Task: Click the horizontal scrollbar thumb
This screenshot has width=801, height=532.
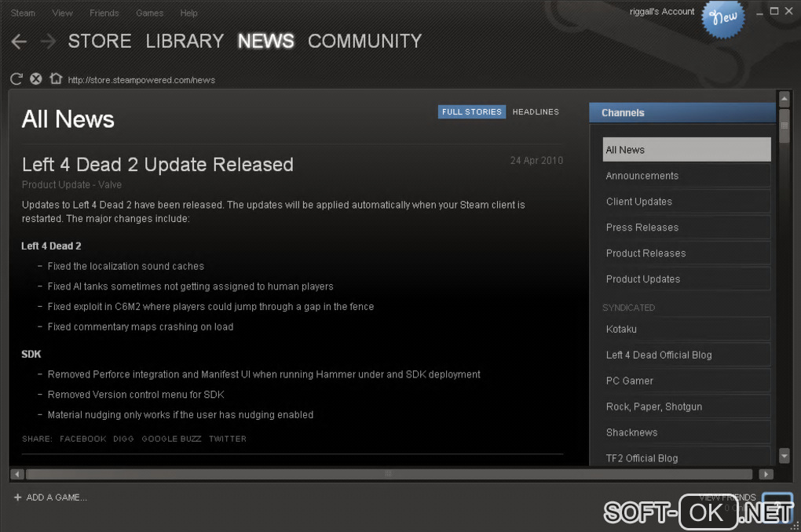Action: (x=389, y=474)
